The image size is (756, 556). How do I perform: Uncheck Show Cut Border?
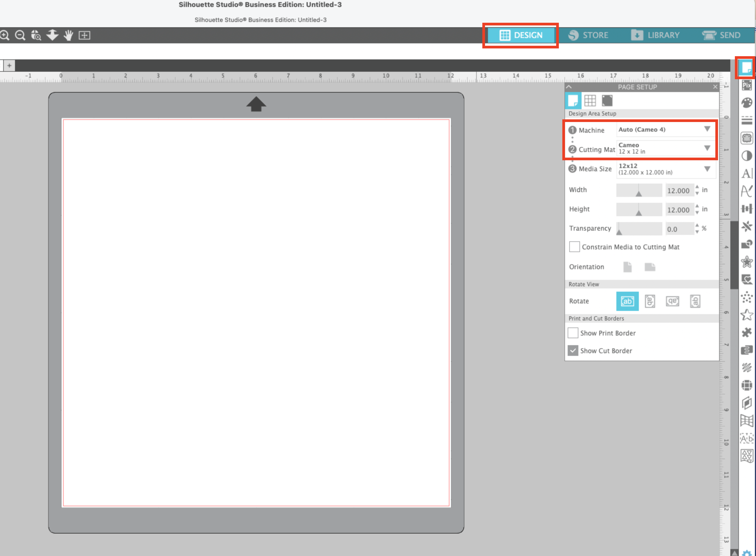coord(573,351)
